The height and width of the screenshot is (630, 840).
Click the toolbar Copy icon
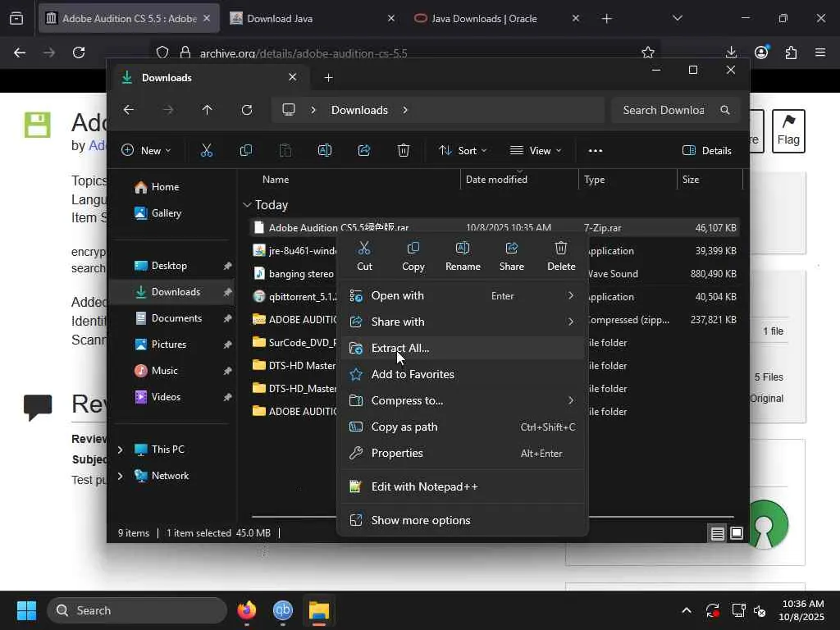point(246,151)
